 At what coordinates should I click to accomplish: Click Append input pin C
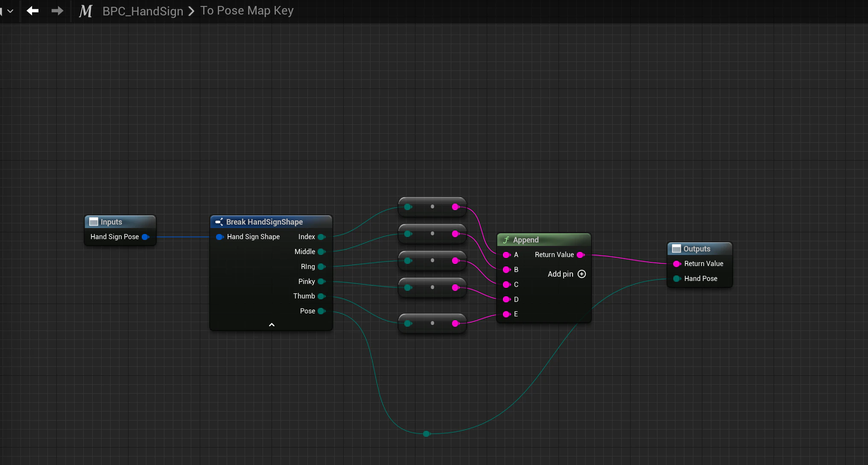click(x=507, y=285)
